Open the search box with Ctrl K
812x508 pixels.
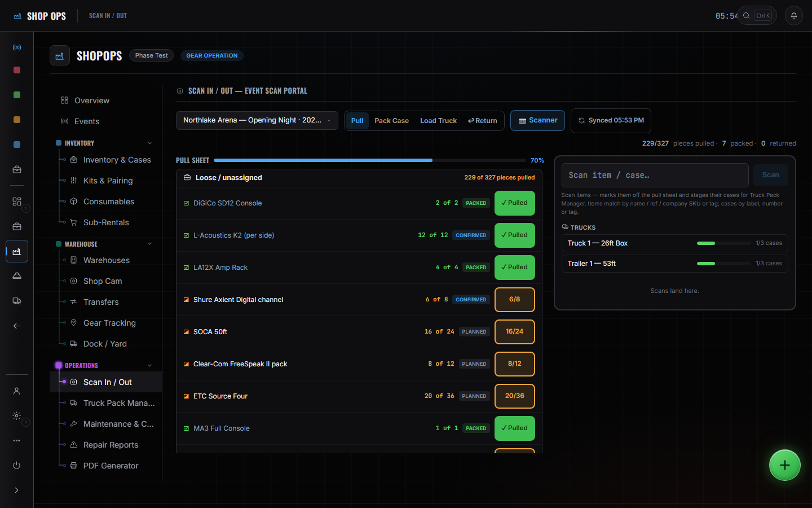tap(757, 16)
